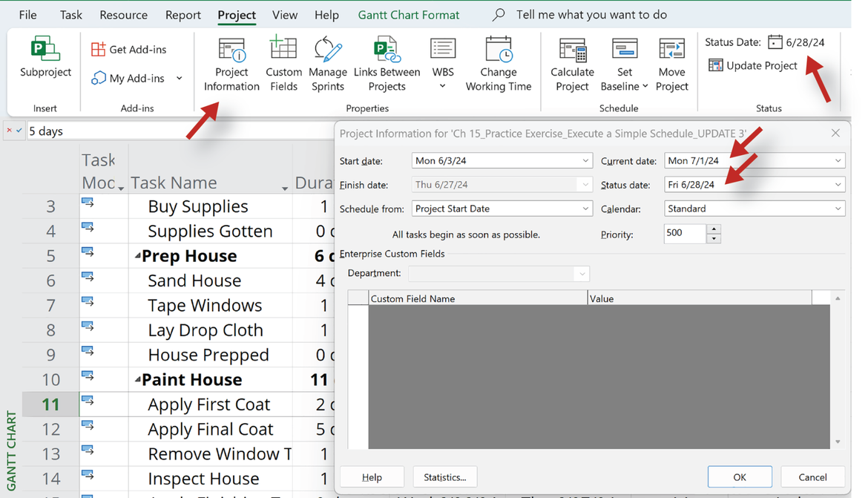Click the Tell me what you want box
Screen dimensions: 868x498
(591, 15)
